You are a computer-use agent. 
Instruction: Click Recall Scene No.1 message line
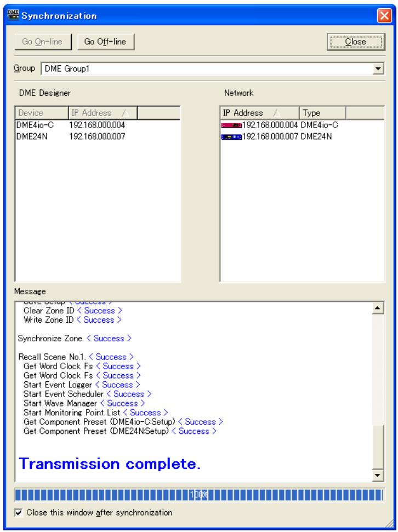pyautogui.click(x=76, y=357)
